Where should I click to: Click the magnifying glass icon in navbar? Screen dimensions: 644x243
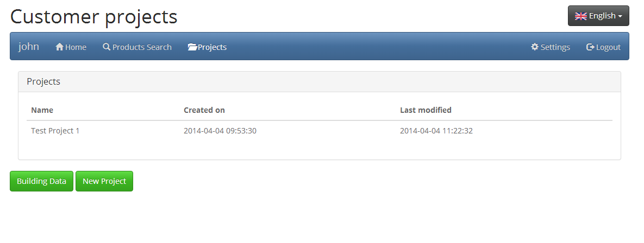coord(107,47)
